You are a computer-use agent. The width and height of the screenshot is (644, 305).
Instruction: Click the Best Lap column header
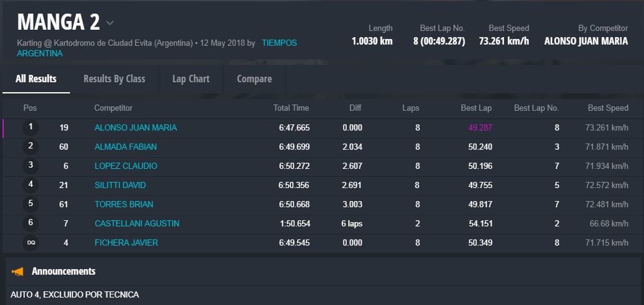(476, 108)
